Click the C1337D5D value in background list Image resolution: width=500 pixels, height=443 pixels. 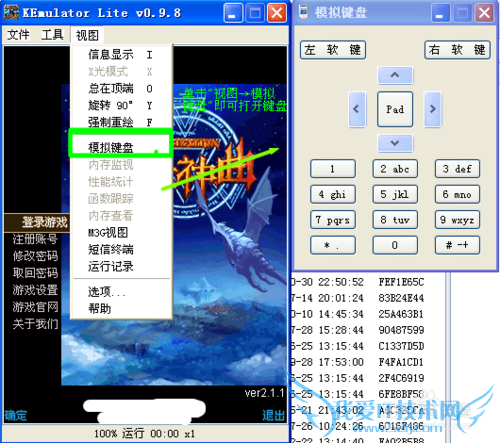coord(401,346)
